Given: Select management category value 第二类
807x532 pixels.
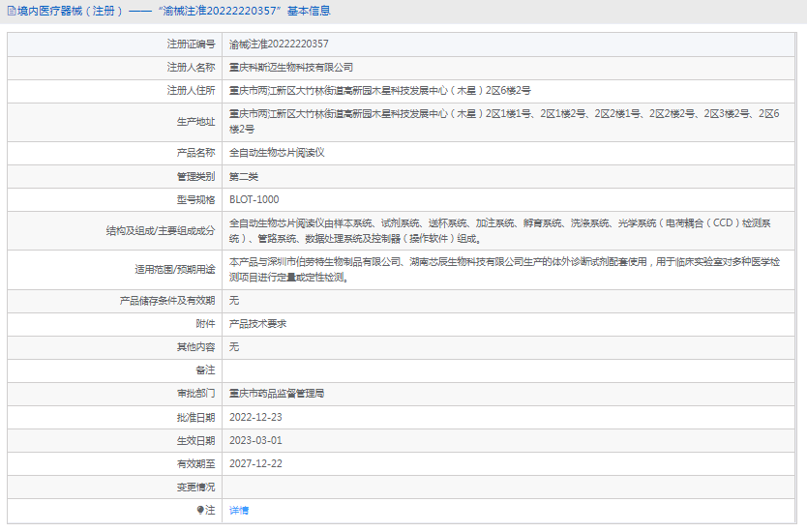Looking at the screenshot, I should tap(244, 176).
